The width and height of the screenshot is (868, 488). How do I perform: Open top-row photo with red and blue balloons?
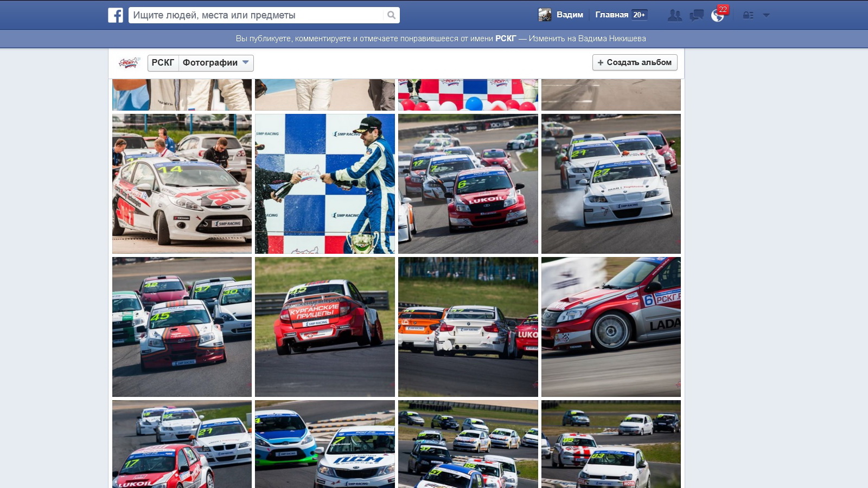[x=468, y=95]
